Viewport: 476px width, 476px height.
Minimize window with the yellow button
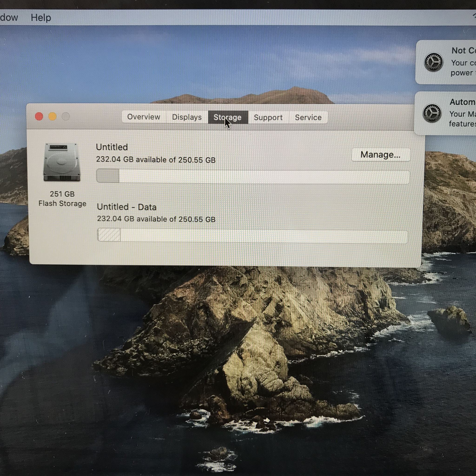(52, 116)
